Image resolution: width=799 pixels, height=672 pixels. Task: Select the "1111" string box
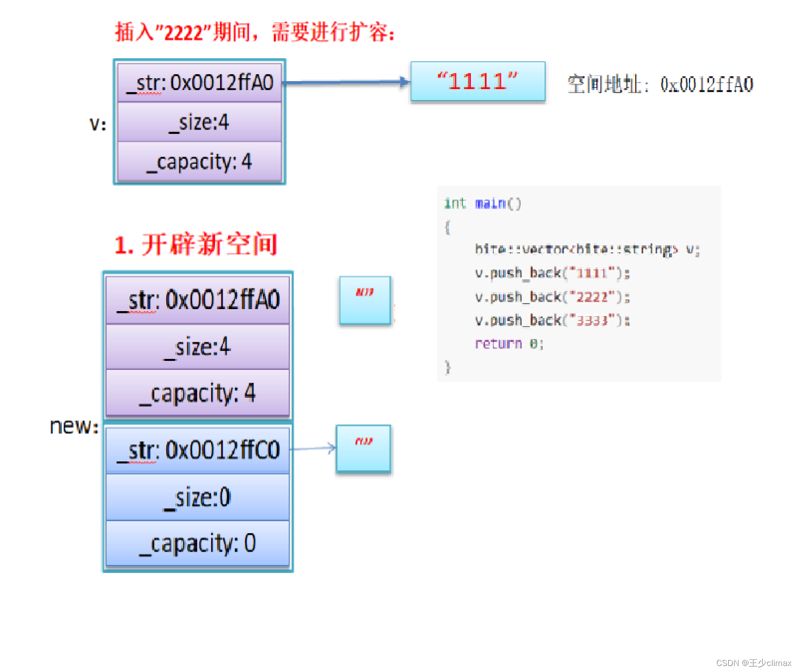(478, 81)
